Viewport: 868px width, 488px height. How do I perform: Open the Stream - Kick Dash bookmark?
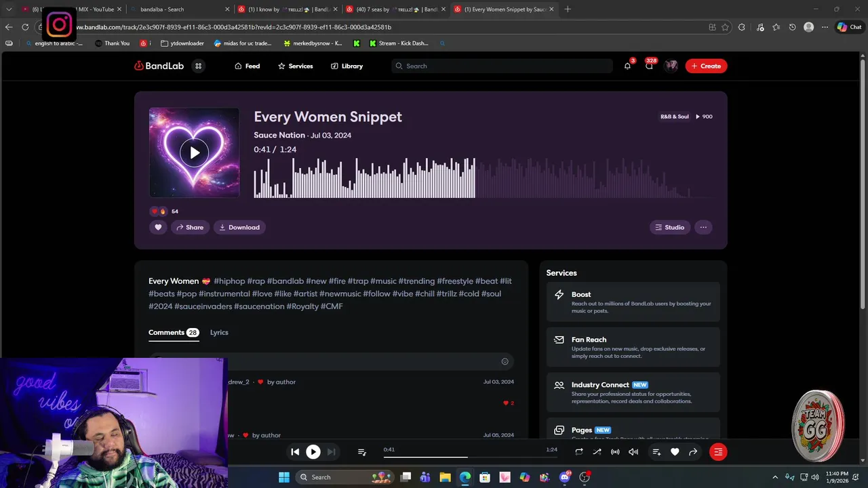399,43
